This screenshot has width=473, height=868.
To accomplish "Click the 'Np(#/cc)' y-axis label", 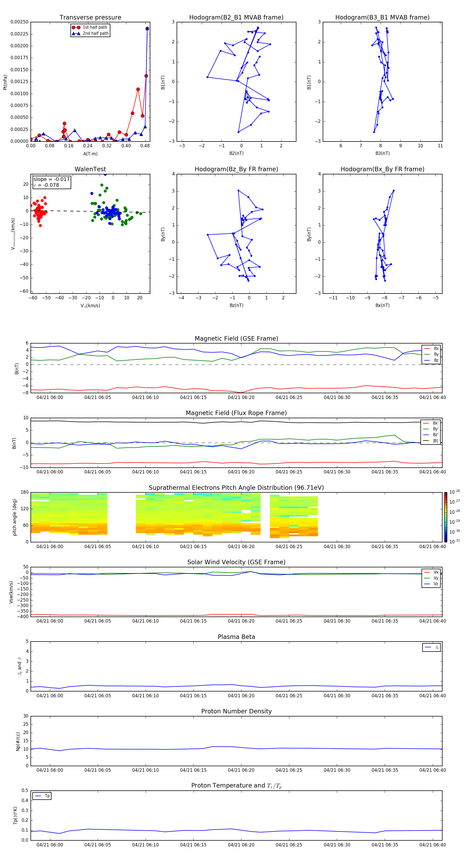I will point(18,741).
